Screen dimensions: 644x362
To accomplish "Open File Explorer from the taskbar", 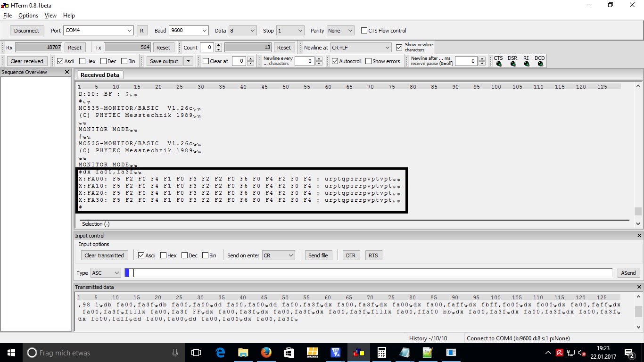I will [243, 353].
